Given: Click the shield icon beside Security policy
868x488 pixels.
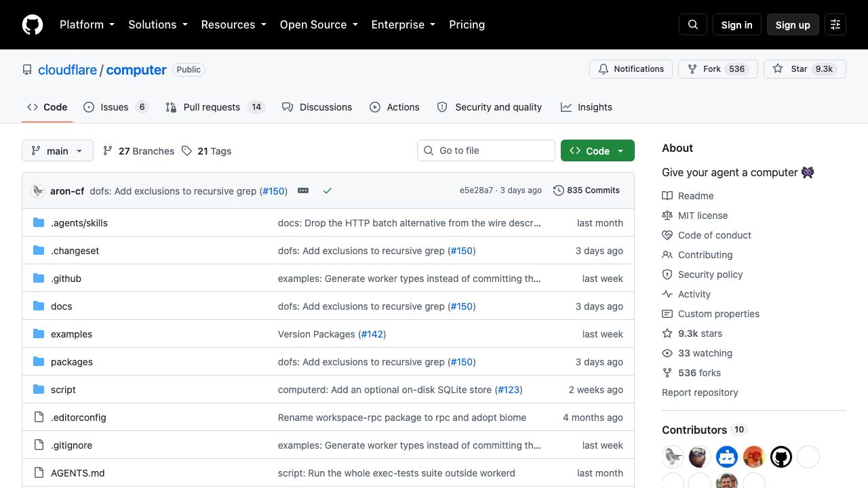Looking at the screenshot, I should coord(667,274).
